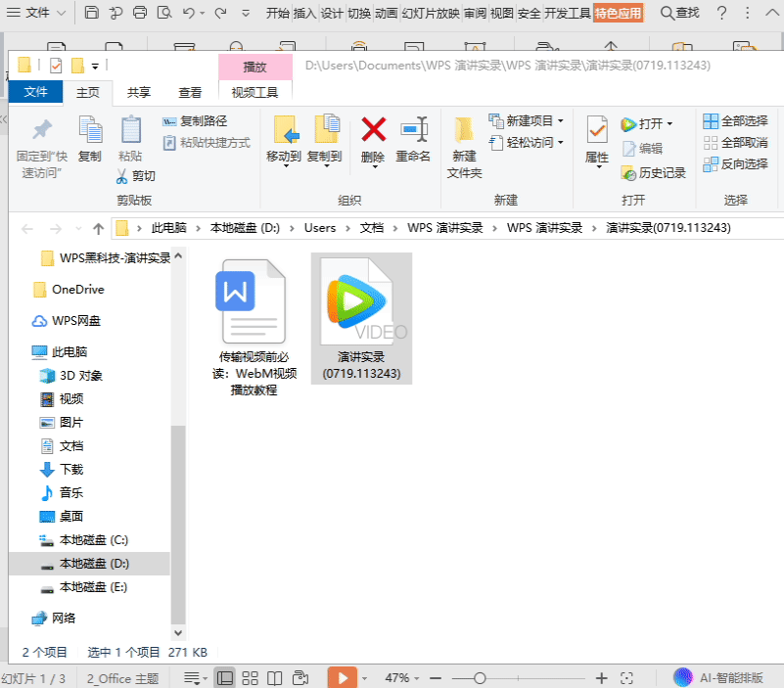Select the 传输视频前必读 WebM document file
784x688 pixels.
(254, 327)
